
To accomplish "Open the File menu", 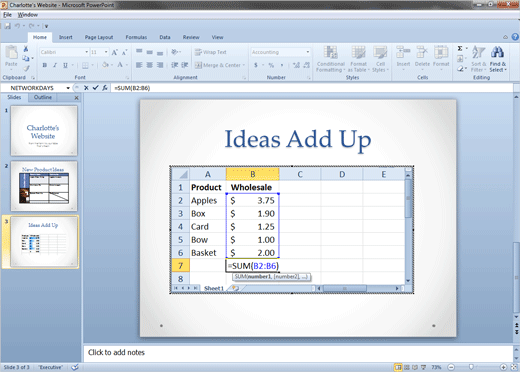I will (7, 15).
